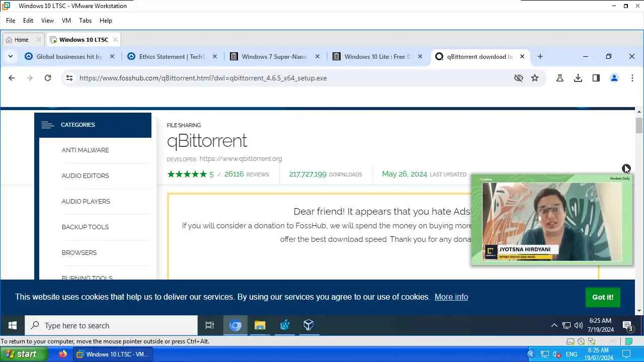Open the guest volume control
The image size is (644, 362).
(x=579, y=325)
